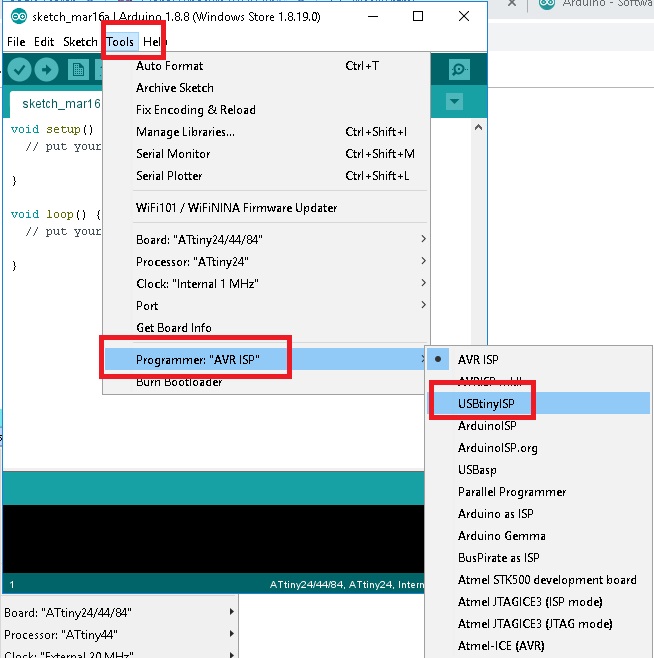Select ArduinoISP.org programmer
The image size is (654, 658).
(538, 448)
